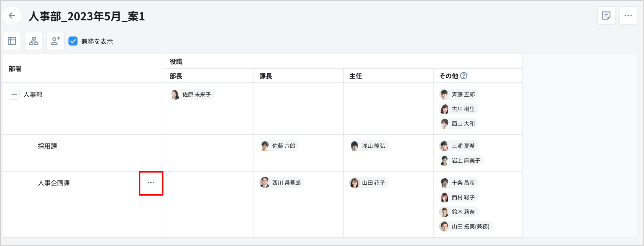Click the 佐原 未来子 member chip
The image size is (644, 246).
[192, 95]
